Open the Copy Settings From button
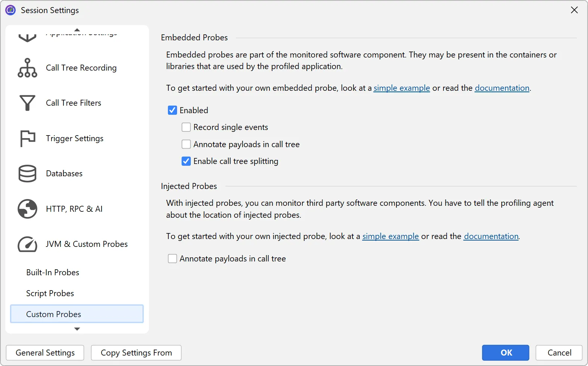 136,353
